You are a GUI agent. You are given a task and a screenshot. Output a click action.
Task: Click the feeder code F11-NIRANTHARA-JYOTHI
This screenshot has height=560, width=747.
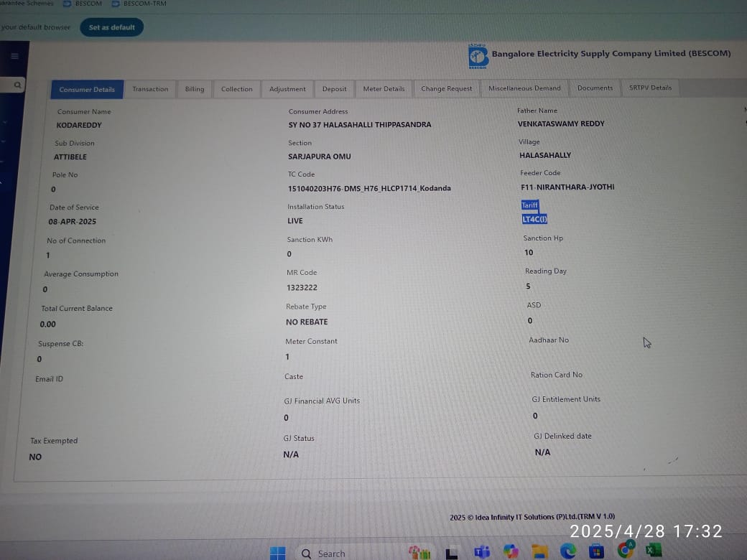(567, 187)
